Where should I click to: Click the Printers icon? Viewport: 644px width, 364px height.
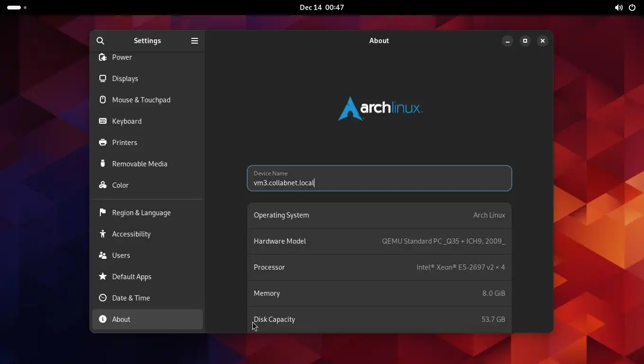click(x=103, y=143)
